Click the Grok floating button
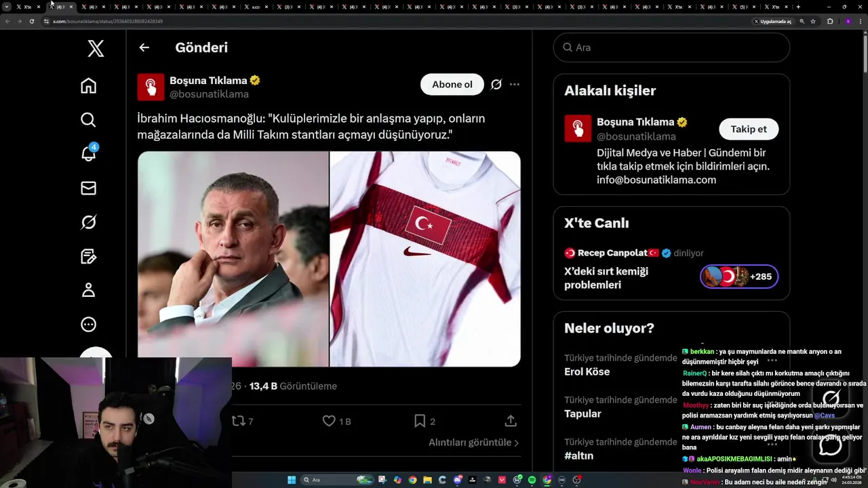The image size is (868, 488). coord(831,399)
